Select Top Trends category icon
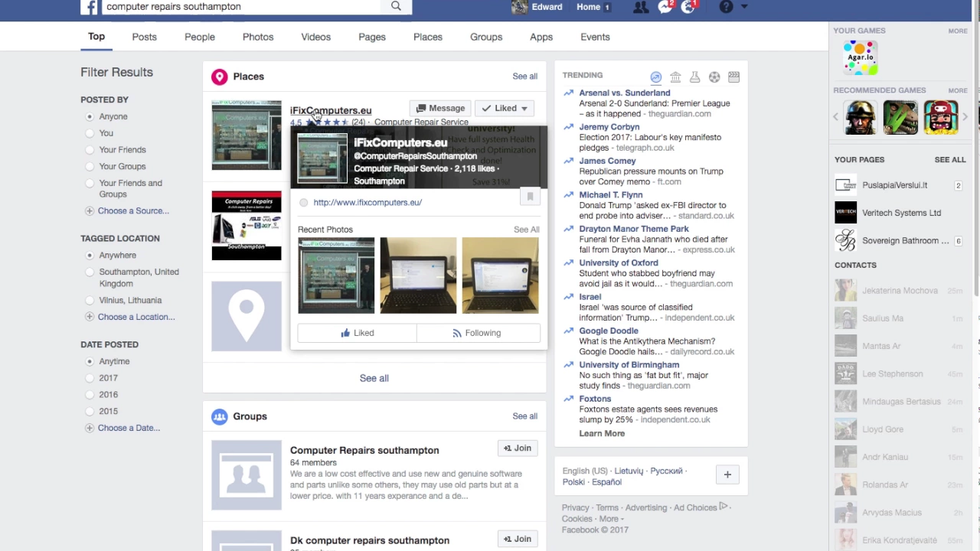 (x=656, y=77)
